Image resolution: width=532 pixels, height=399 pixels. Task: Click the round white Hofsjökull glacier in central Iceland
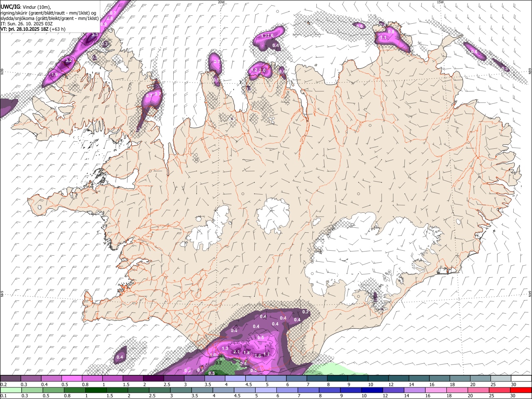click(x=273, y=216)
